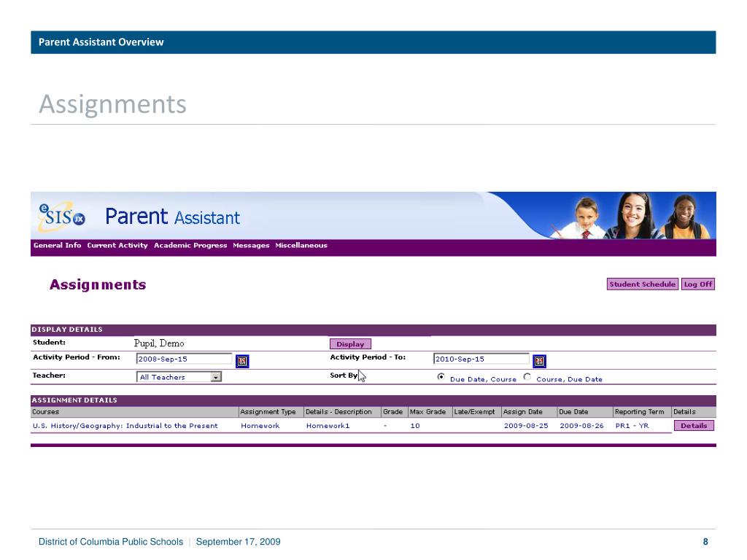Expand the All Teachers dropdown

pyautogui.click(x=216, y=377)
